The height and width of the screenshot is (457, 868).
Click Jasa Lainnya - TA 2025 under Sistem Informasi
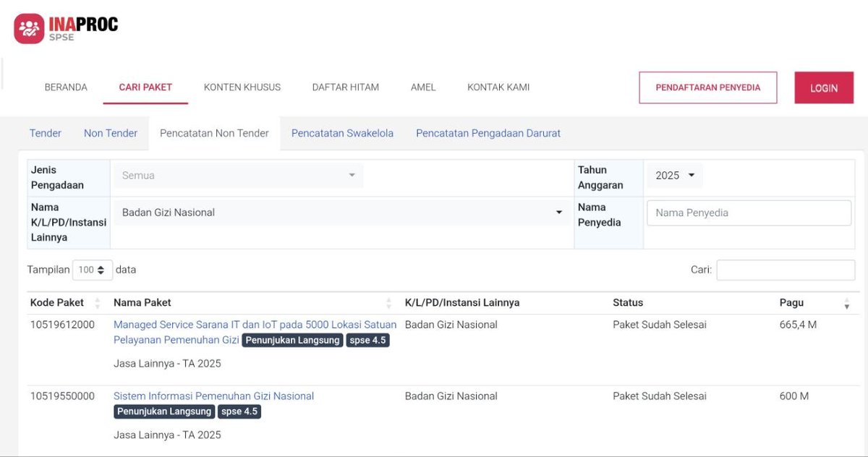167,435
